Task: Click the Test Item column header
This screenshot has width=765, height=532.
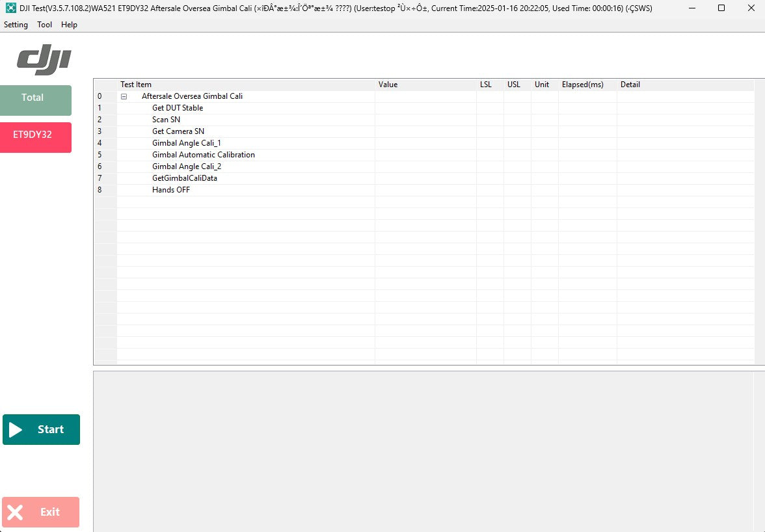Action: pyautogui.click(x=136, y=85)
